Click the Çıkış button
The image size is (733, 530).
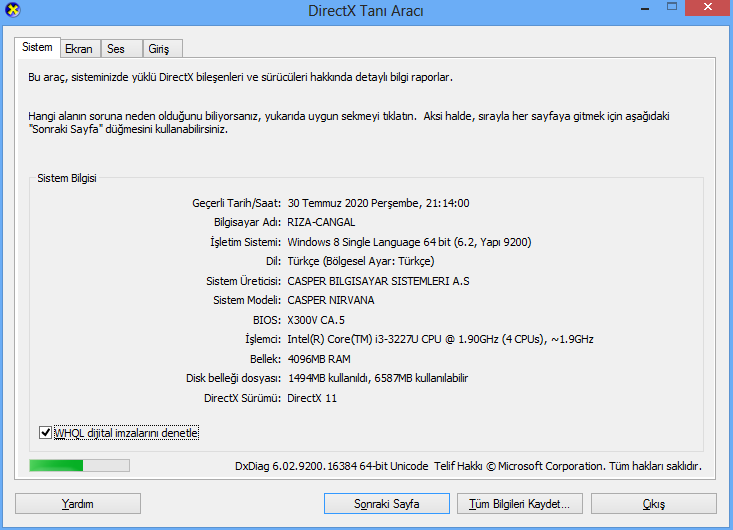click(654, 504)
